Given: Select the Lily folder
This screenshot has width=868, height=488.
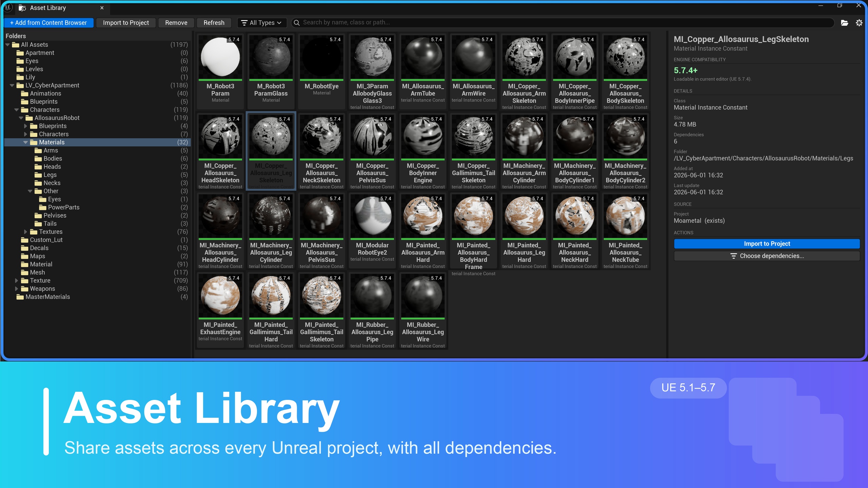Looking at the screenshot, I should click(x=98, y=77).
